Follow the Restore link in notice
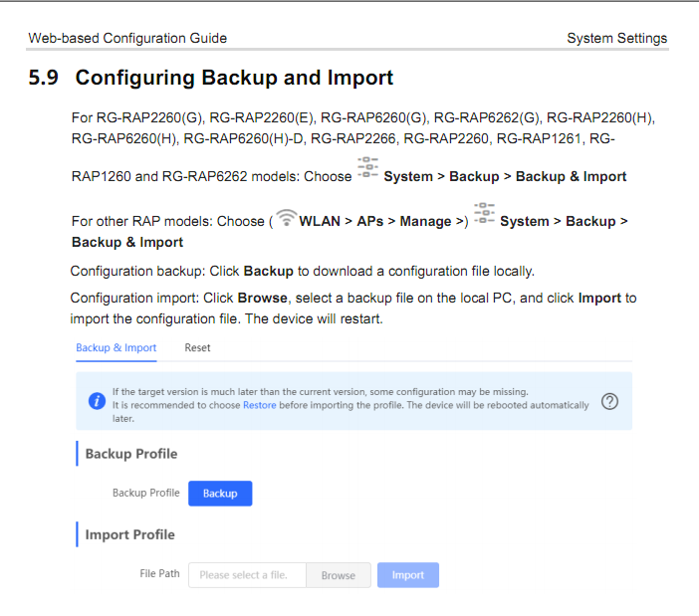The width and height of the screenshot is (699, 616). click(x=260, y=405)
